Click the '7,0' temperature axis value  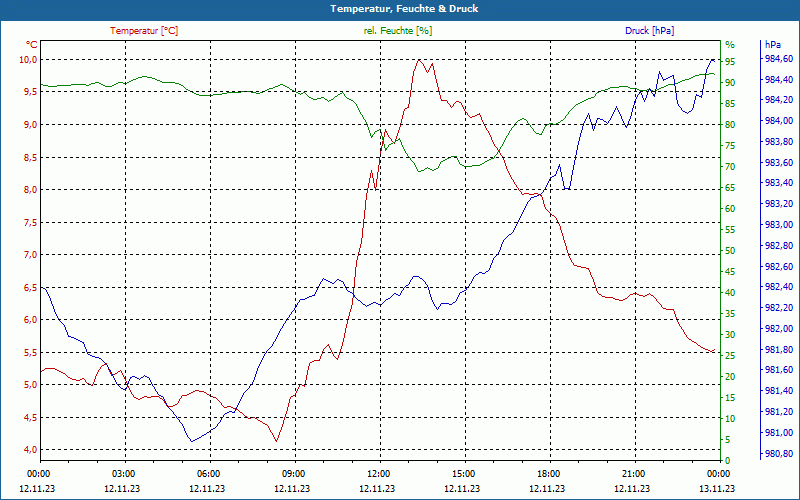click(x=31, y=255)
